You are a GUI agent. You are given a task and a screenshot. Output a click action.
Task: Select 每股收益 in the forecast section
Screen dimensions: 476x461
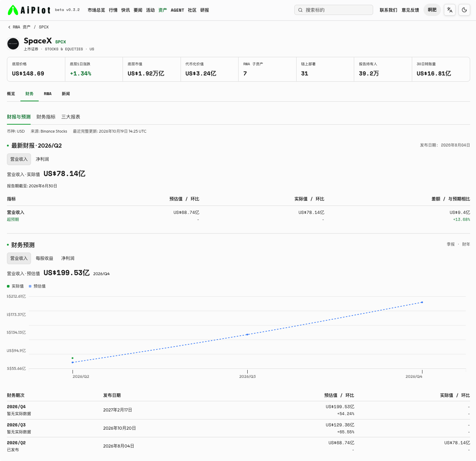click(x=44, y=258)
